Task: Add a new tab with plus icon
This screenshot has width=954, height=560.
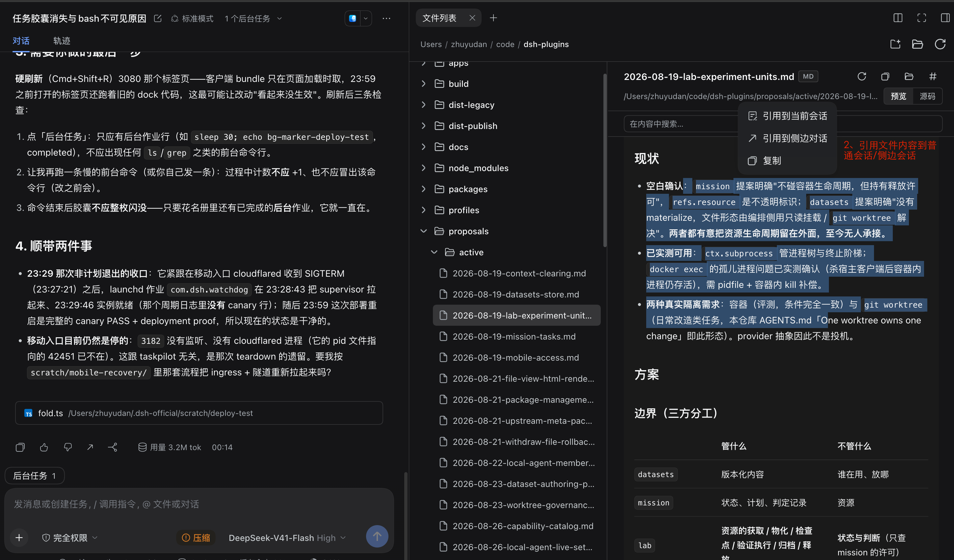Action: [493, 18]
